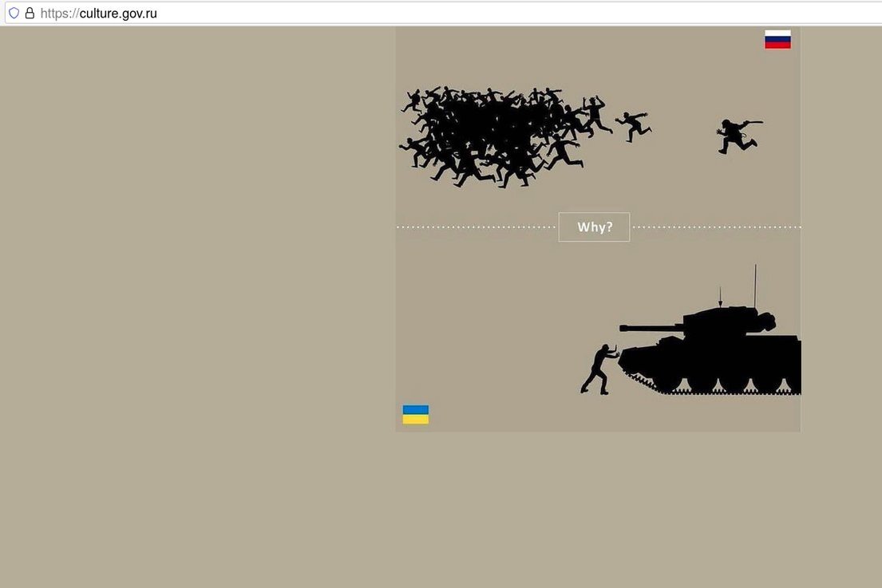Image resolution: width=882 pixels, height=588 pixels.
Task: Click the Ukrainian flag image
Action: pyautogui.click(x=416, y=414)
